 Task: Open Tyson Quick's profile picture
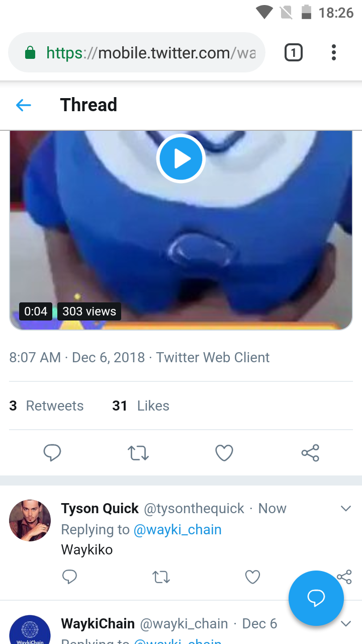tap(30, 520)
